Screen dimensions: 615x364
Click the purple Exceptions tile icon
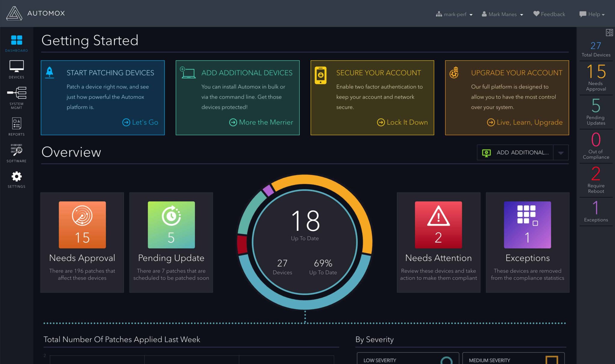[527, 224]
